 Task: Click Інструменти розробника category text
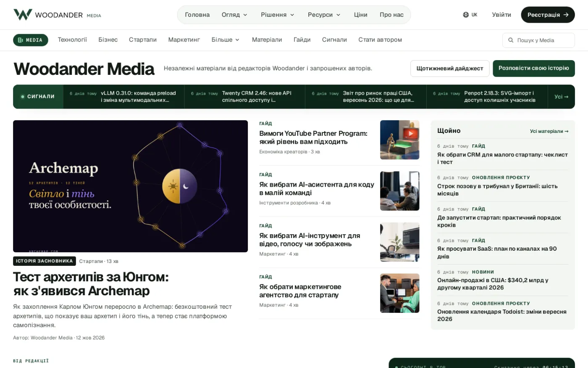pyautogui.click(x=289, y=203)
